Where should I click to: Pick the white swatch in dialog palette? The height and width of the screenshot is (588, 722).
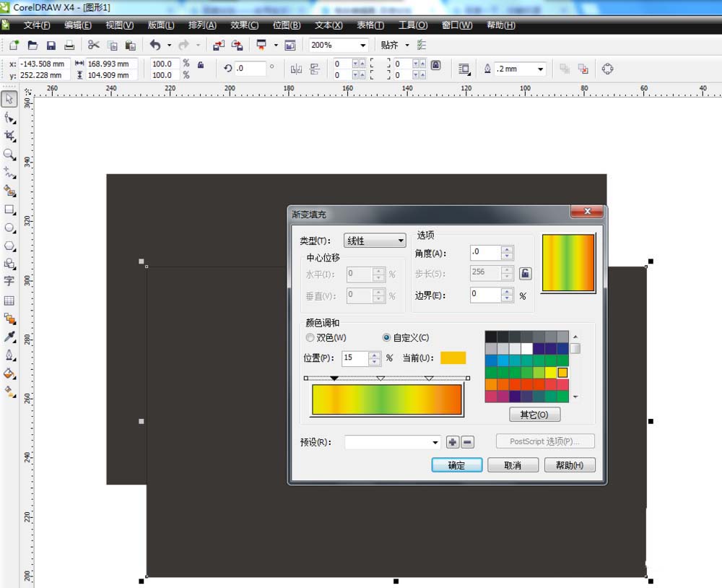click(x=526, y=348)
